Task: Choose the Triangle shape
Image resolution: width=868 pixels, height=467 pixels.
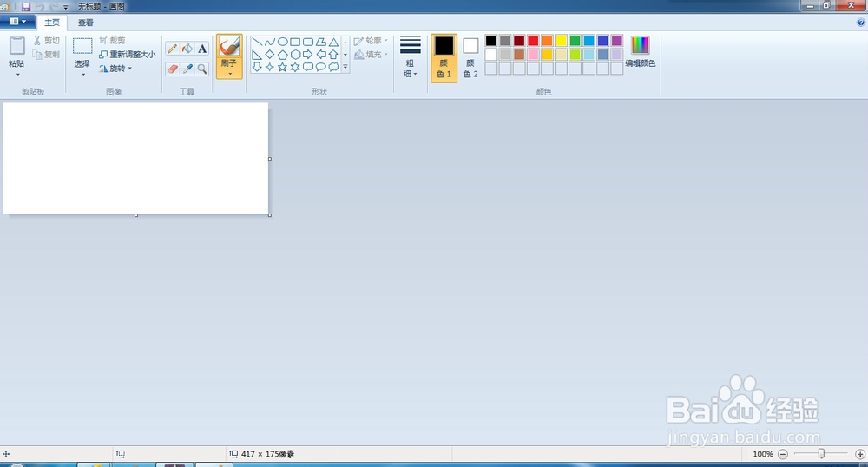Action: pos(333,42)
